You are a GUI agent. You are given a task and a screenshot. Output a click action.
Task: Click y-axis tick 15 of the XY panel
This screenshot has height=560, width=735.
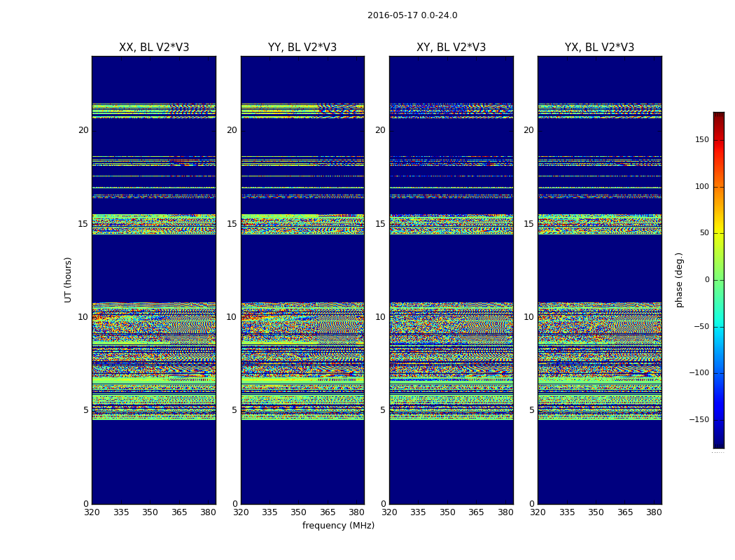click(x=380, y=224)
